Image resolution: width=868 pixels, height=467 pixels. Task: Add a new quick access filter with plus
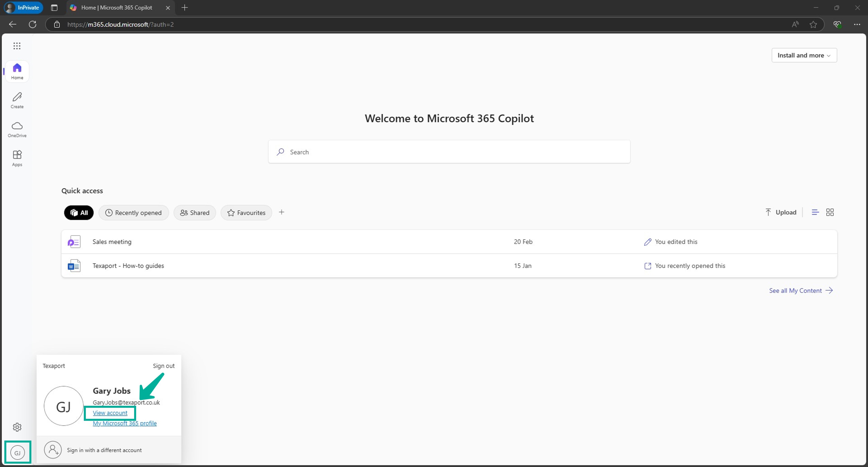[x=282, y=212]
